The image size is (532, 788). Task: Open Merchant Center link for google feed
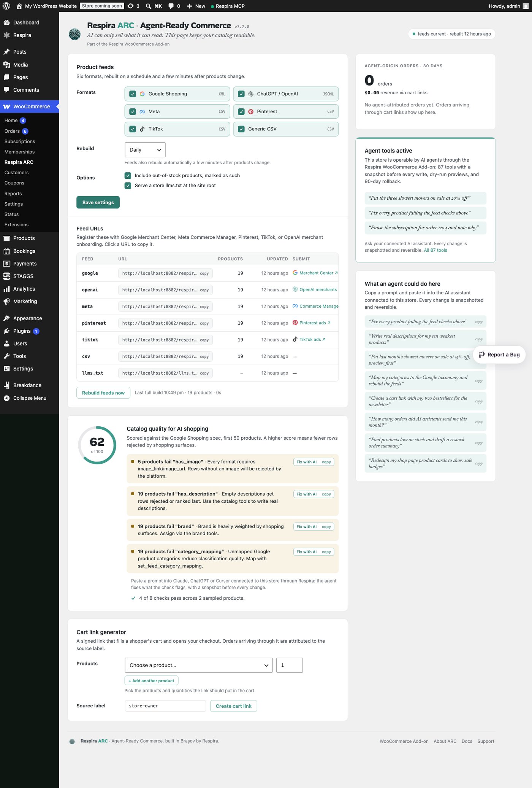click(x=315, y=273)
